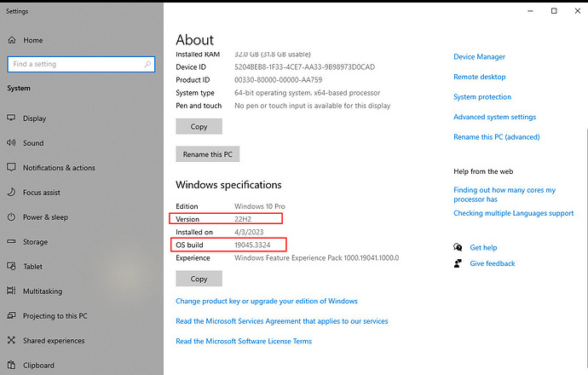Viewport: 588px width, 375px height.
Task: Click the No pen or touch input text
Action: [313, 106]
